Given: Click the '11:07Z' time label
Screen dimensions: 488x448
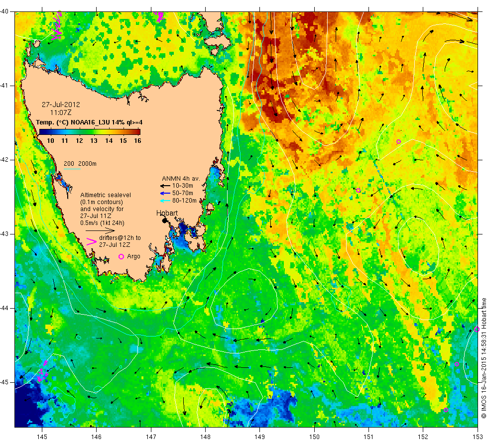Looking at the screenshot, I should pos(61,112).
